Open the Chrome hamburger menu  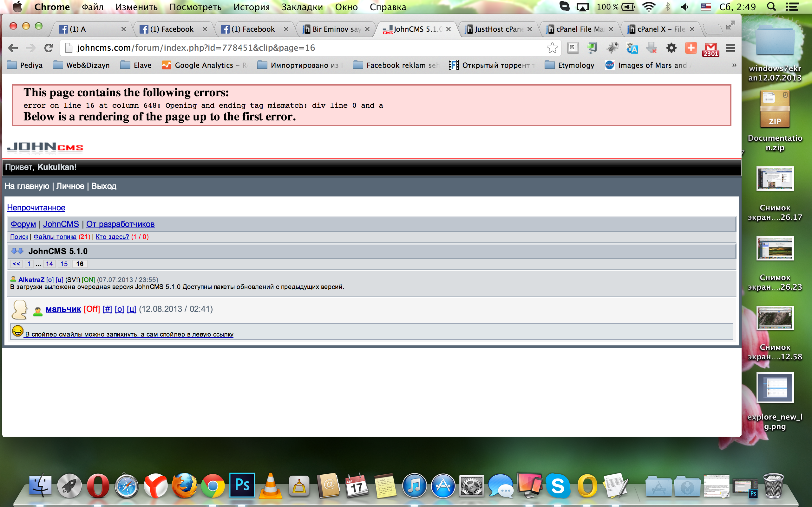point(730,48)
